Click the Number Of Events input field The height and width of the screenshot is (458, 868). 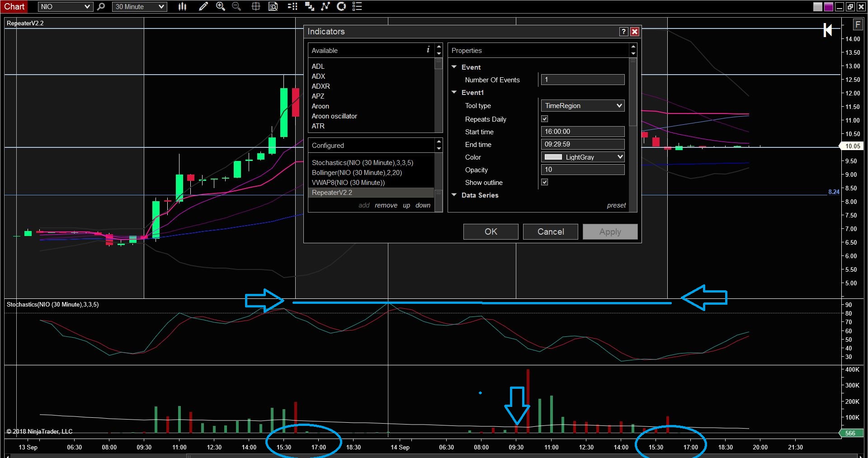tap(583, 80)
